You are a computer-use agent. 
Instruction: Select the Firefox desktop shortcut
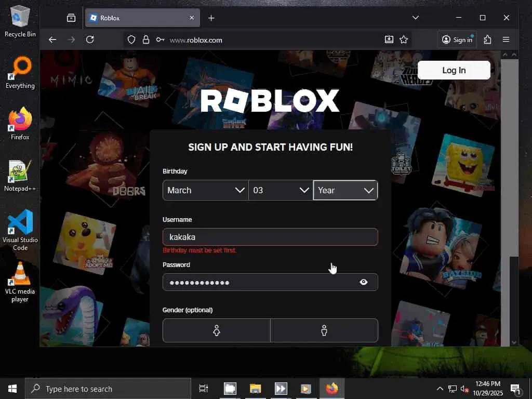[20, 124]
